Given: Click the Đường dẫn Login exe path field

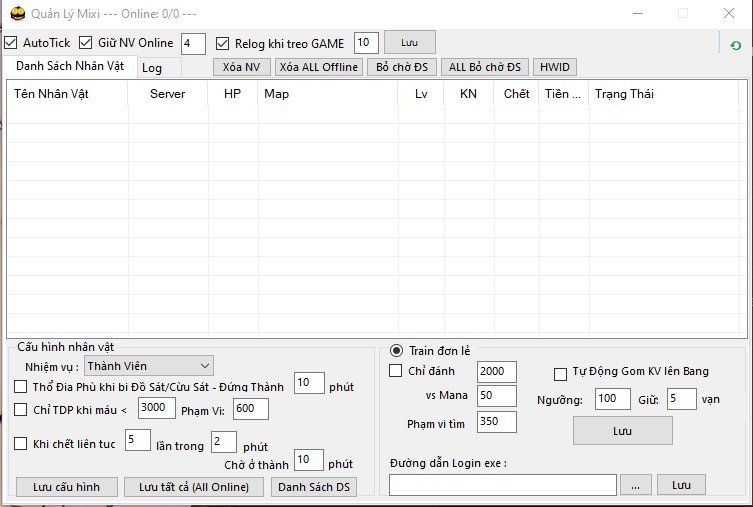Looking at the screenshot, I should coord(503,485).
